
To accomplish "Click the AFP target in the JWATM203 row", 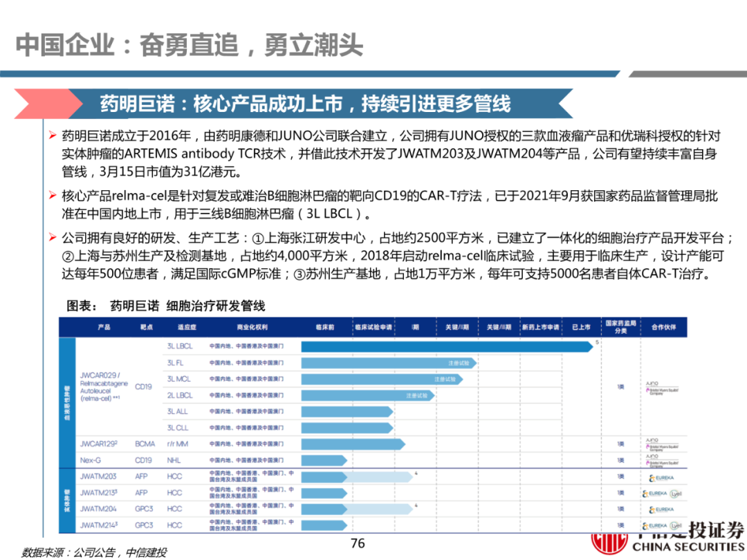I will (141, 476).
